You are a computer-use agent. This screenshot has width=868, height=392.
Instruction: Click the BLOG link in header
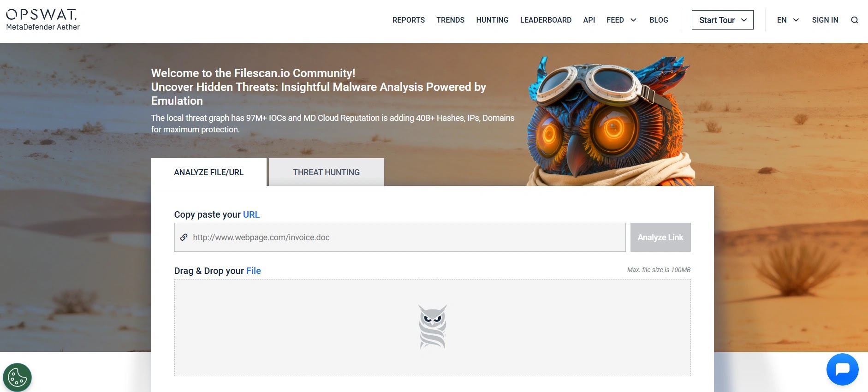click(658, 20)
